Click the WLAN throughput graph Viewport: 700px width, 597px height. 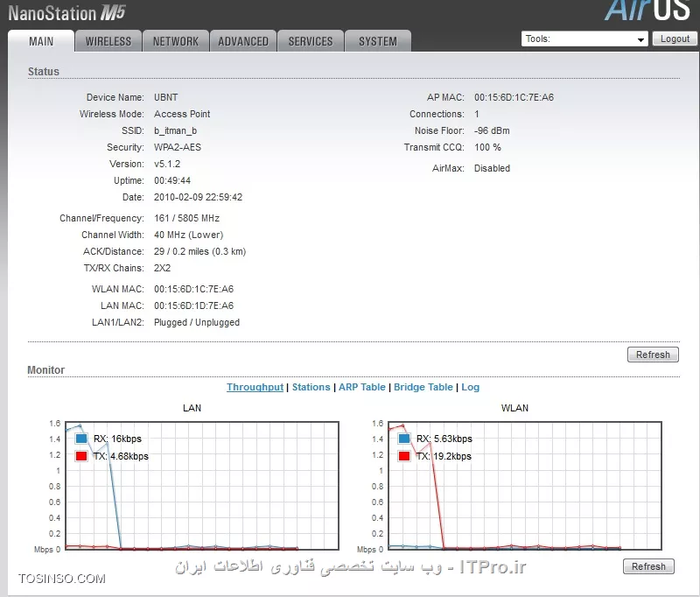click(x=524, y=485)
